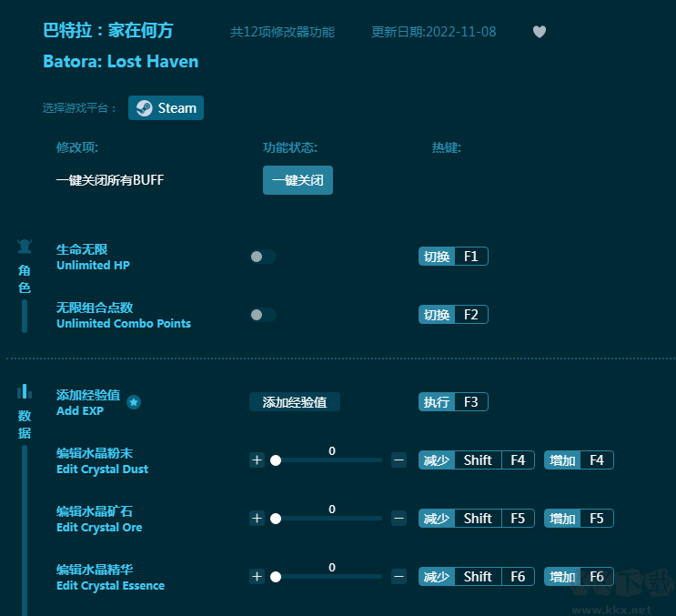Click plus icon for Edit Crystal Dust
676x616 pixels.
point(257,460)
